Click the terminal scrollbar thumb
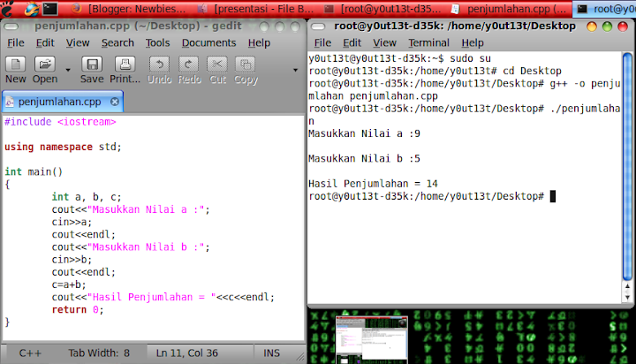Image resolution: width=636 pixels, height=364 pixels. click(x=627, y=166)
